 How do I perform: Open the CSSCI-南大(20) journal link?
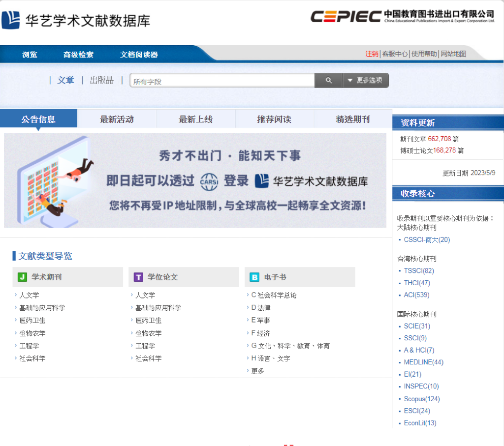coord(427,239)
